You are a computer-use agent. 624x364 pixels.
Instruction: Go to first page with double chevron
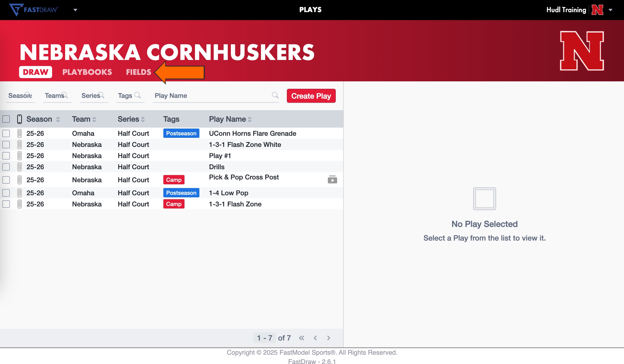[x=301, y=338]
